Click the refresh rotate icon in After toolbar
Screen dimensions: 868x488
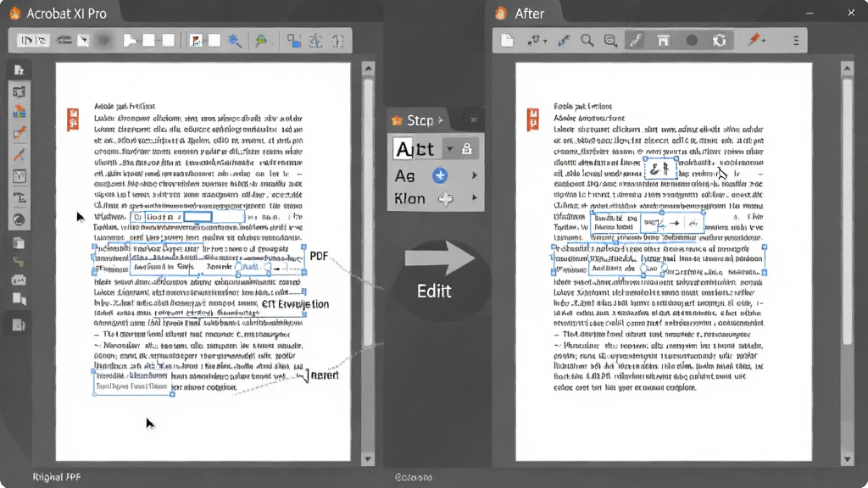point(719,41)
